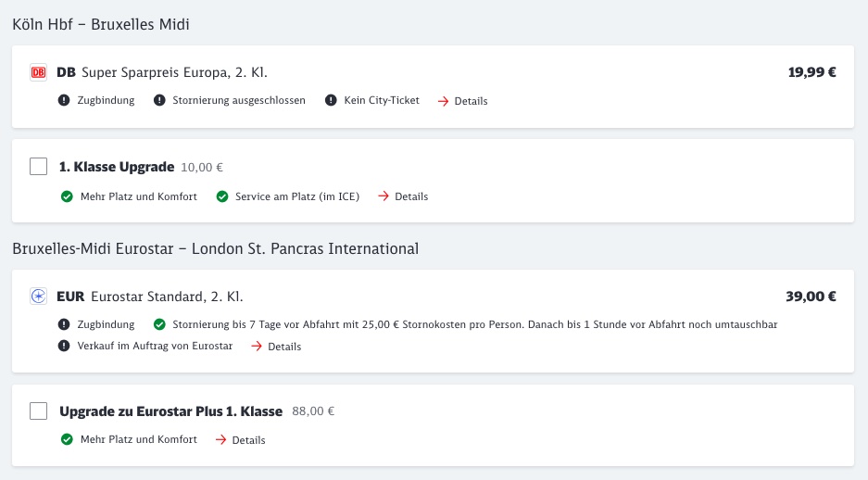Show Details for Eurostar Standard fare
The height and width of the screenshot is (480, 868).
pyautogui.click(x=276, y=347)
